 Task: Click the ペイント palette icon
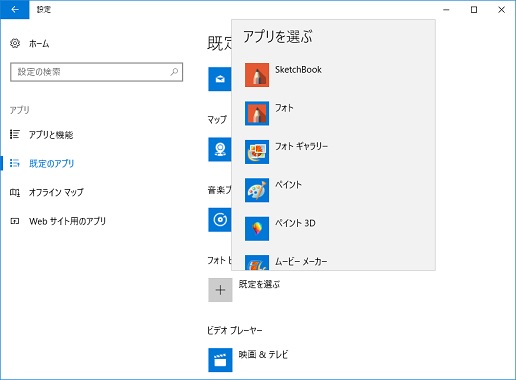[x=257, y=190]
